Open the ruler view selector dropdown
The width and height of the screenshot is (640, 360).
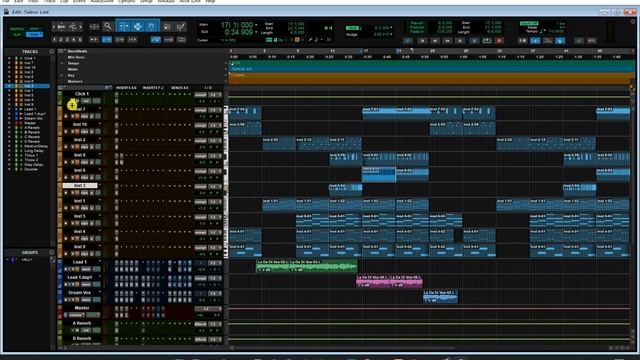61,51
